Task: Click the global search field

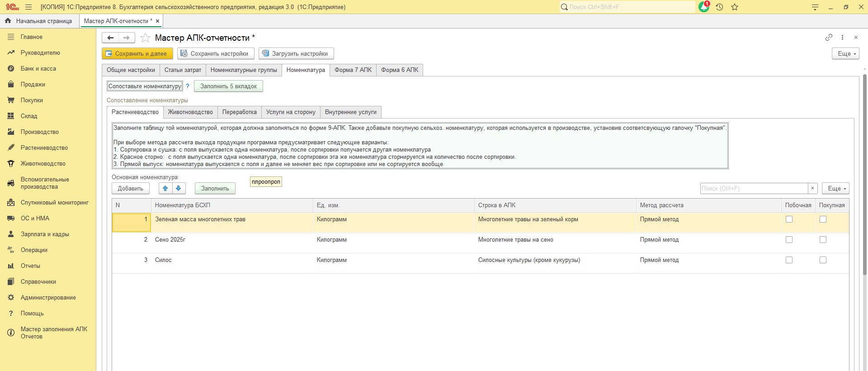Action: click(627, 7)
